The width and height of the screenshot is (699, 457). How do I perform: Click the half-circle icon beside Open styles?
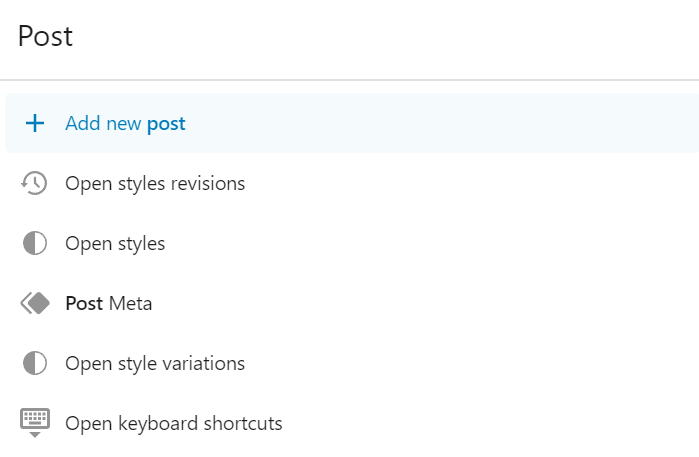tap(35, 244)
